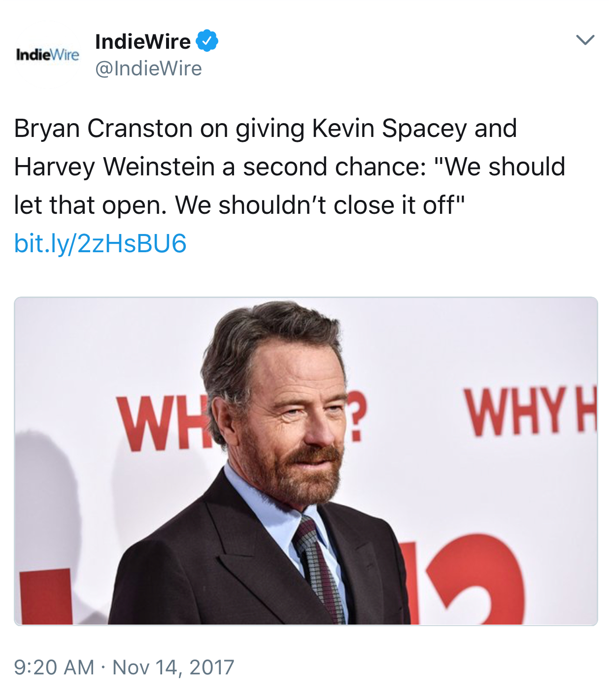Screen dimensions: 612x700
Task: Expand the tweet options chevron
Action: [585, 40]
